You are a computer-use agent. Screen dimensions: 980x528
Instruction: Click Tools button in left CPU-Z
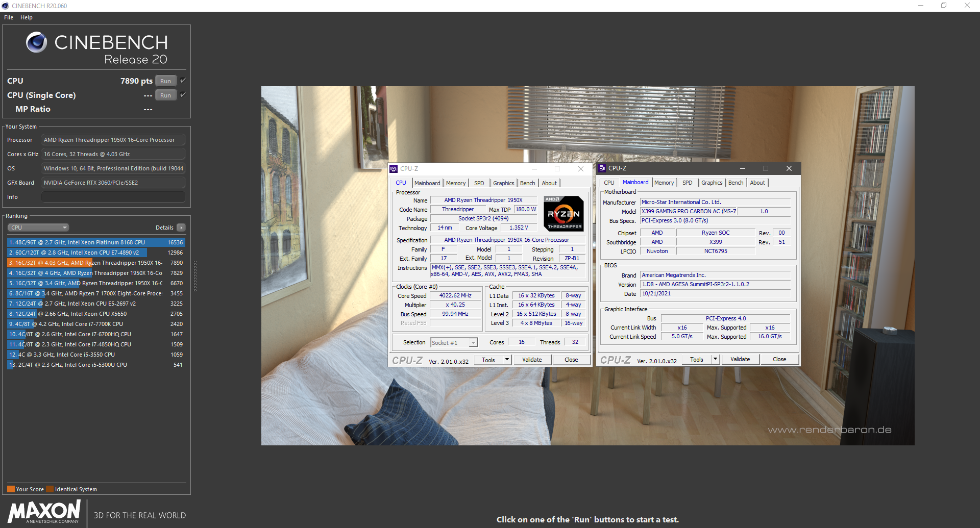(488, 360)
